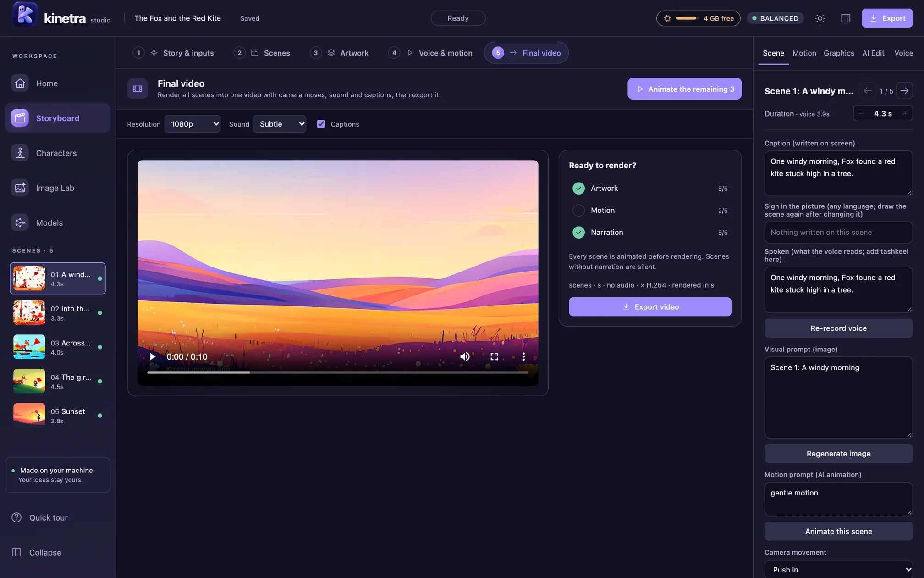
Task: Open the Home workspace icon
Action: point(20,83)
